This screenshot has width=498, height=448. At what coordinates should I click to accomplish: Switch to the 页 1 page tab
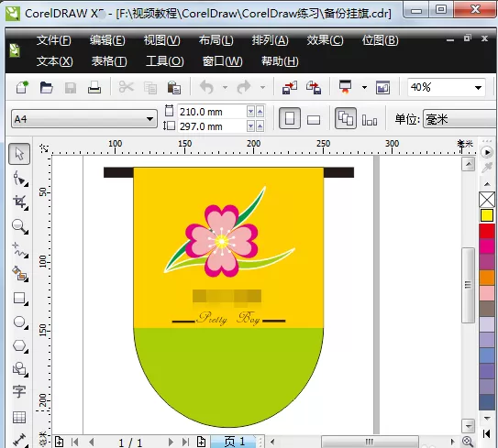(235, 442)
